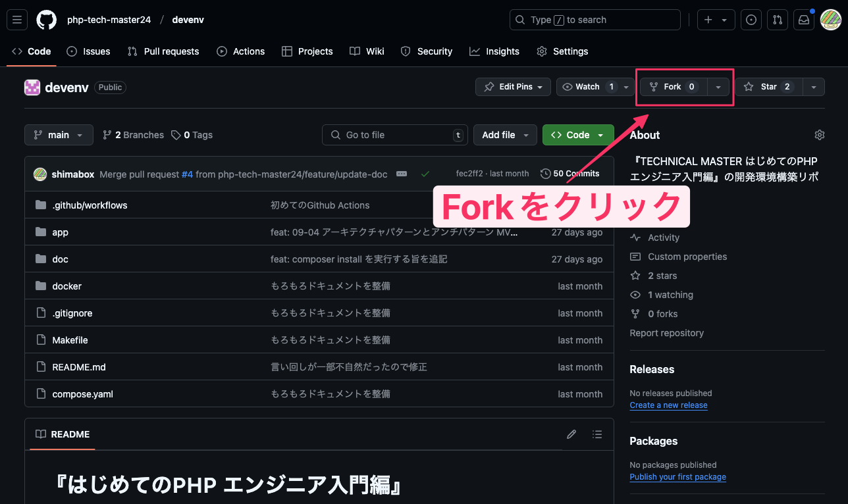848x504 pixels.
Task: Click the Go to file input
Action: [395, 135]
